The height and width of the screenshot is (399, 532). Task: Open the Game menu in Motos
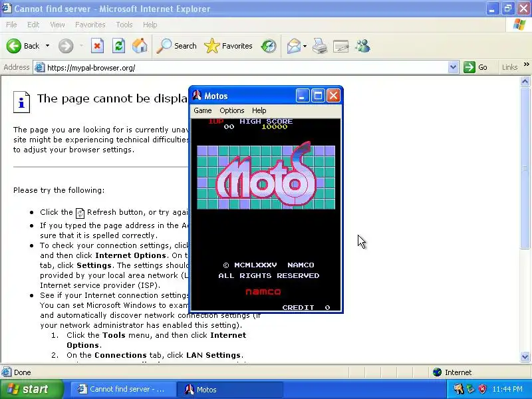pyautogui.click(x=203, y=110)
